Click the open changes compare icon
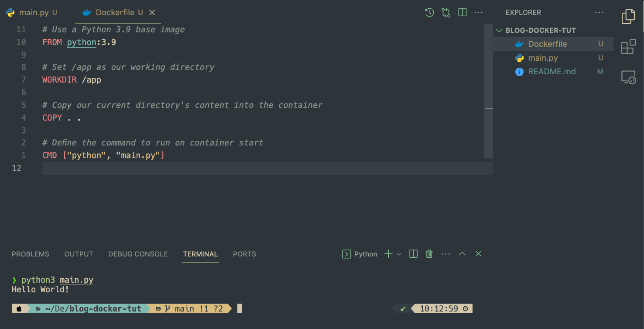Image resolution: width=644 pixels, height=329 pixels. point(446,13)
